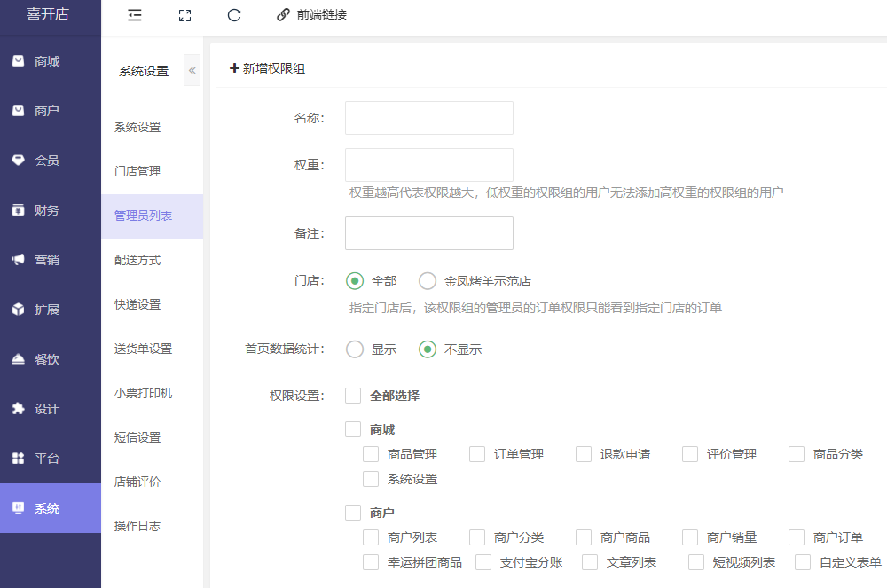Click the 备注 input field
887x588 pixels.
coord(428,233)
